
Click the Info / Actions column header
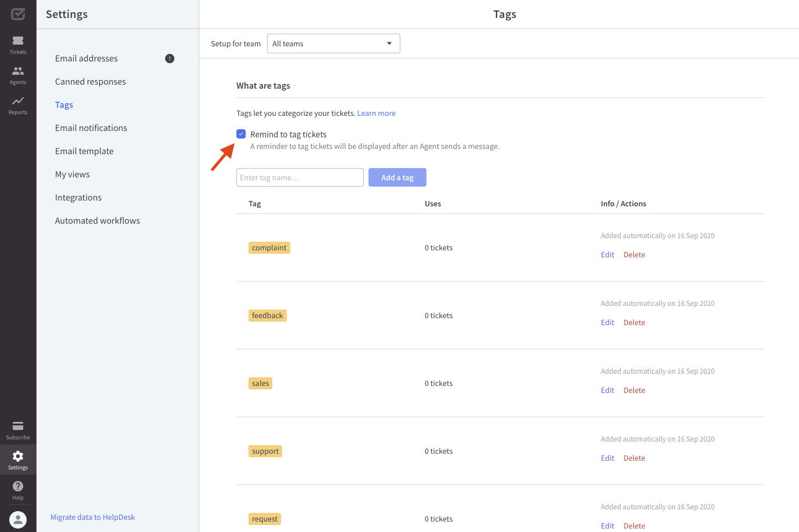pyautogui.click(x=623, y=203)
